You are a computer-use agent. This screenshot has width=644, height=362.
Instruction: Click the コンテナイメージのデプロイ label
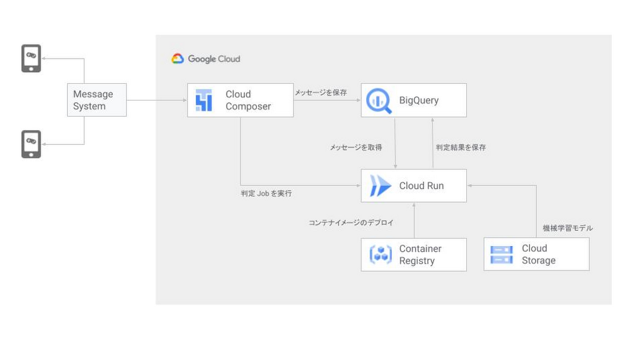click(351, 223)
